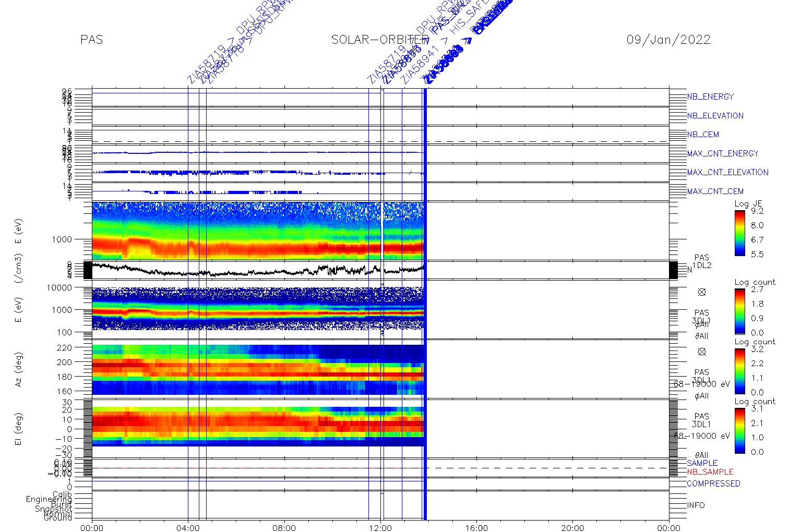This screenshot has width=789, height=532.
Task: Click the 09/Jan/2022 date label
Action: (668, 40)
